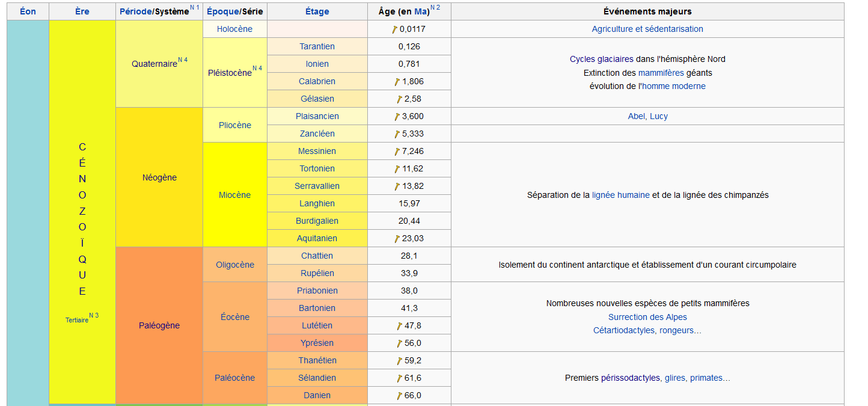Click the Éon column header link

28,11
